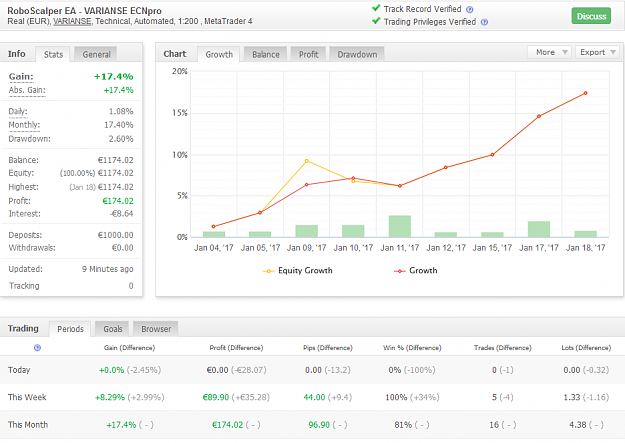
Task: Click the Gain label in Info
Action: click(21, 77)
